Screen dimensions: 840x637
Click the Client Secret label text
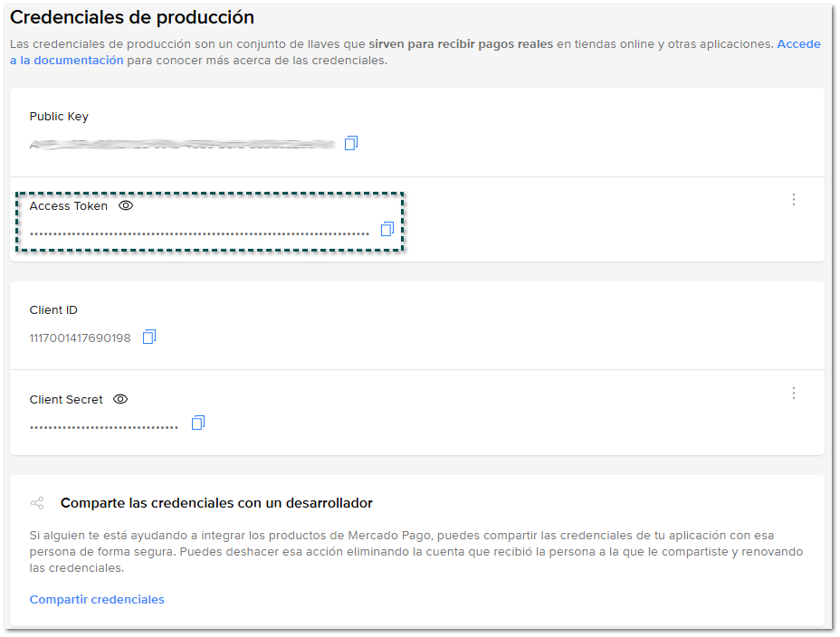66,400
